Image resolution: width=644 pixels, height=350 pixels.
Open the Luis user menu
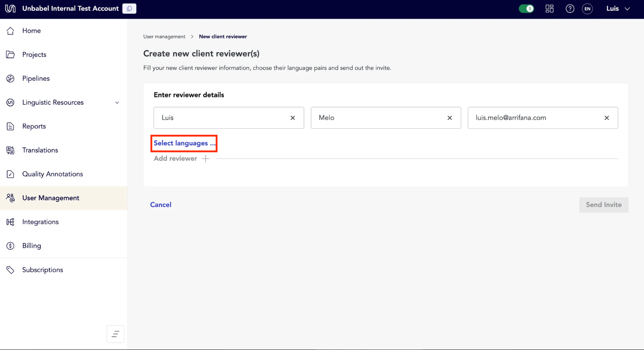click(x=618, y=8)
